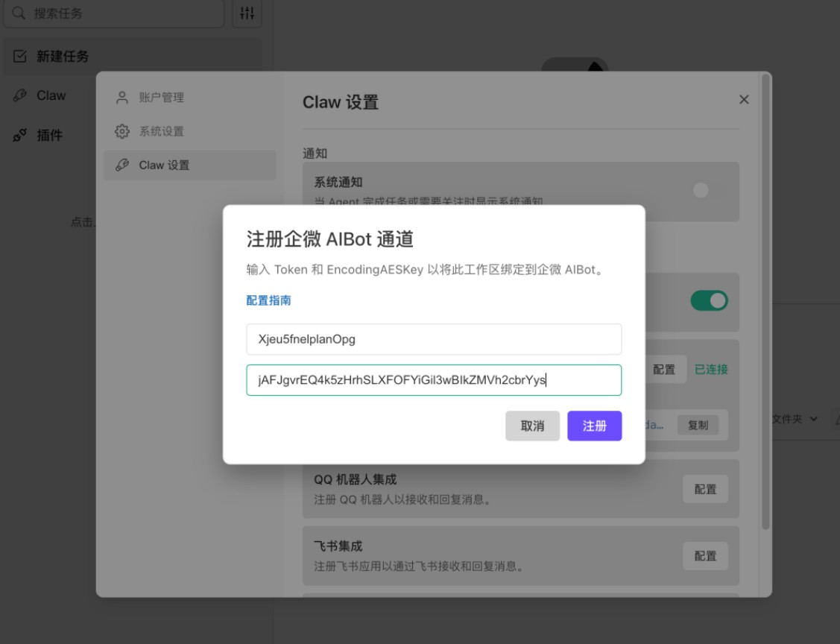Click the magnifying glass icon in the search field
Image resolution: width=840 pixels, height=644 pixels.
(17, 13)
